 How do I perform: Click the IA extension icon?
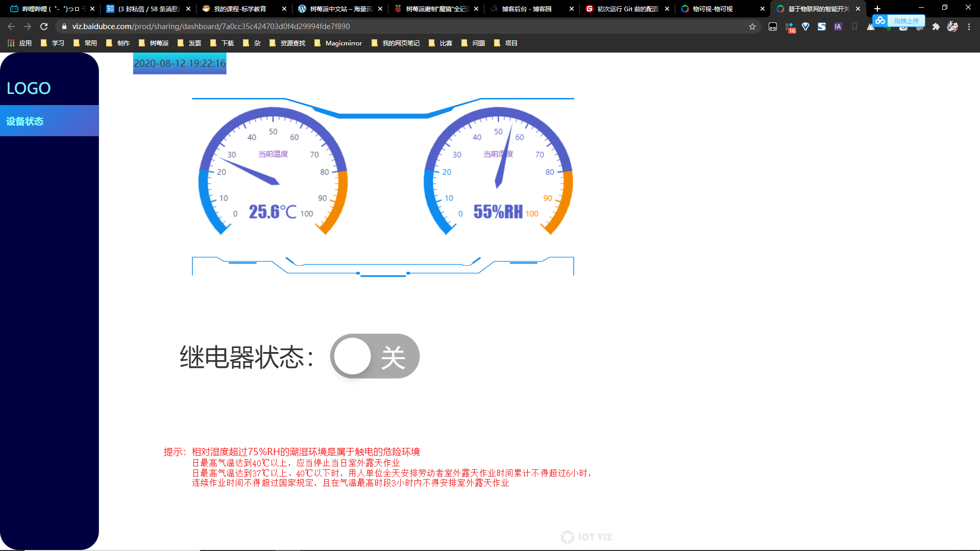(x=838, y=27)
